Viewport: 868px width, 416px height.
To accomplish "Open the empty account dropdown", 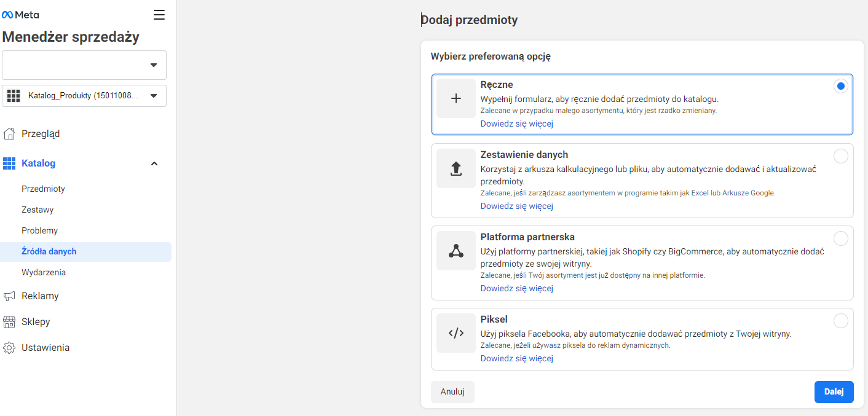I will click(x=84, y=65).
